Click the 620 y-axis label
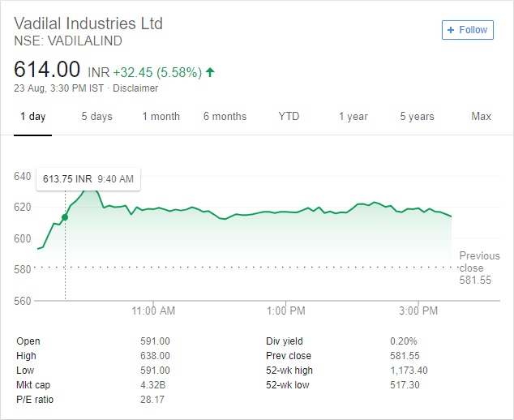The image size is (514, 420). tap(22, 208)
